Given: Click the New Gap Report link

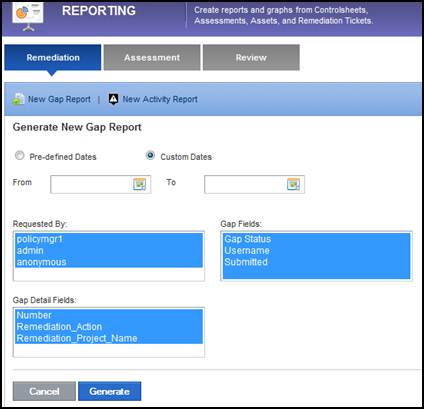Looking at the screenshot, I should coord(59,99).
